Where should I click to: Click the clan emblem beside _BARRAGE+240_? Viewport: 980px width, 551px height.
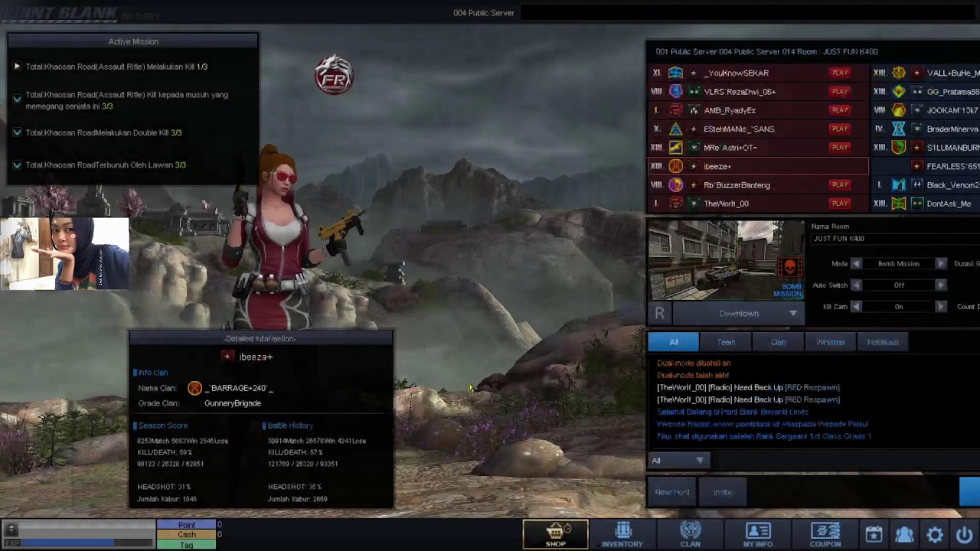tap(194, 388)
